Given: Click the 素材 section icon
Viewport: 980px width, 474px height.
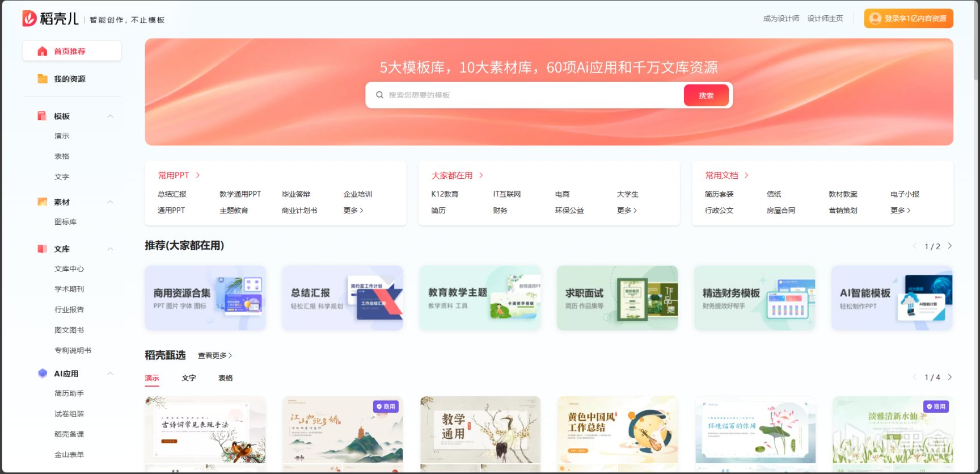Looking at the screenshot, I should pyautogui.click(x=42, y=202).
